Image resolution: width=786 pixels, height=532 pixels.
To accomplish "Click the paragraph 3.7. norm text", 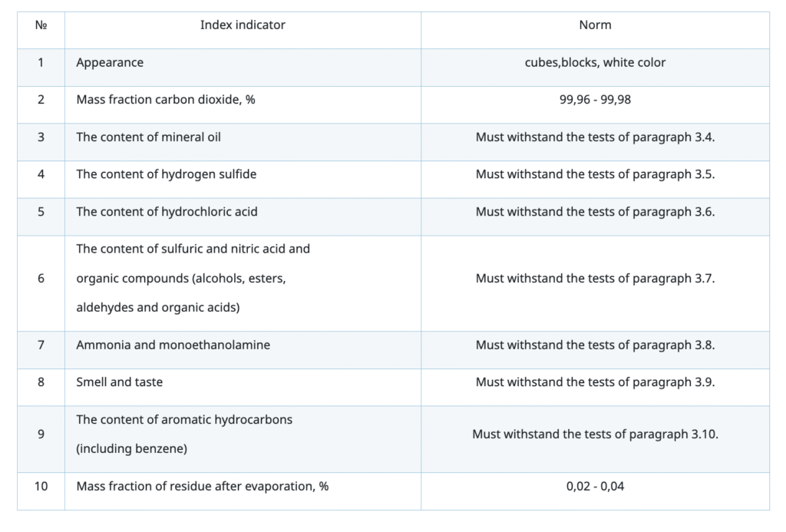I will tap(595, 279).
